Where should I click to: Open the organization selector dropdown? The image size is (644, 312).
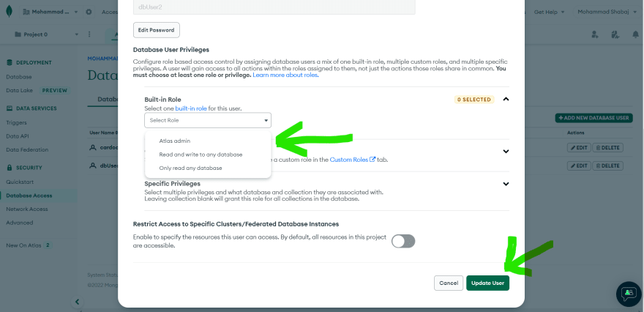point(50,12)
